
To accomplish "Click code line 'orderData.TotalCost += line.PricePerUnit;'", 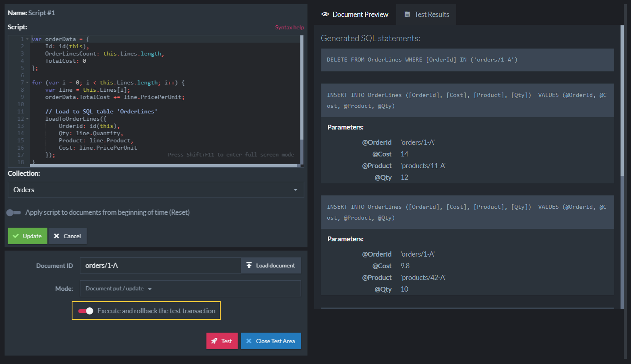I will pyautogui.click(x=115, y=97).
